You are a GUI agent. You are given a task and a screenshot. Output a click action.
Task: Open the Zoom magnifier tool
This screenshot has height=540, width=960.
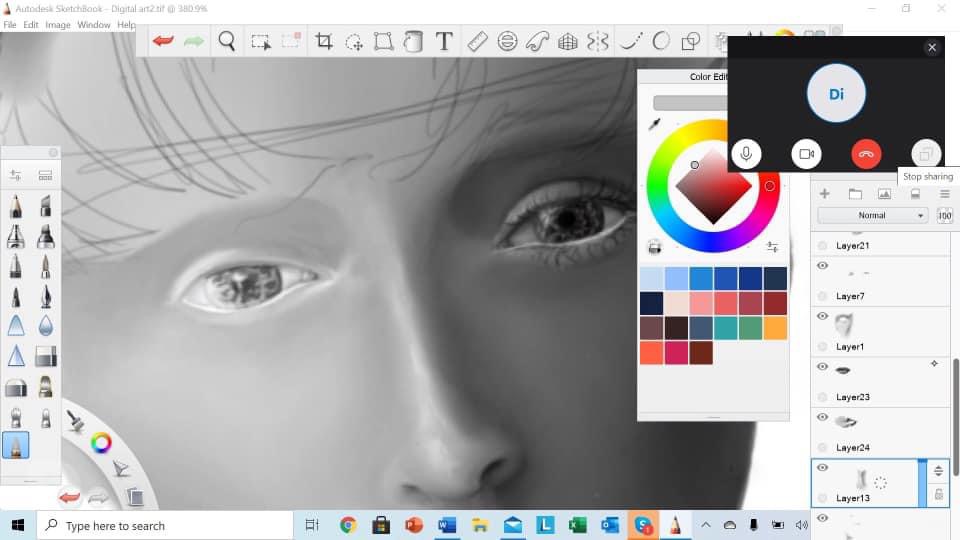(x=227, y=41)
